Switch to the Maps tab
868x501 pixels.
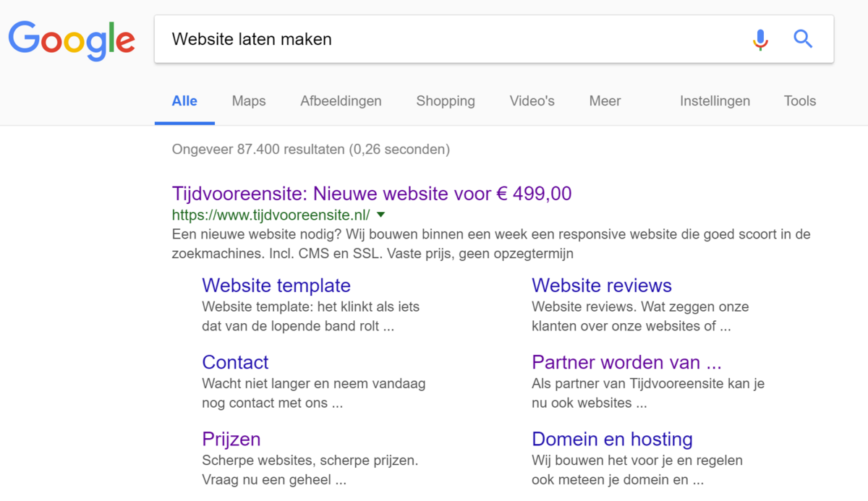249,101
